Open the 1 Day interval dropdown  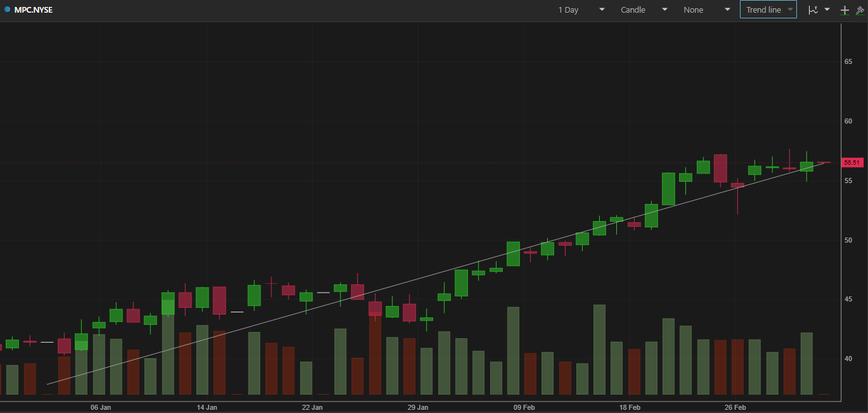[581, 10]
